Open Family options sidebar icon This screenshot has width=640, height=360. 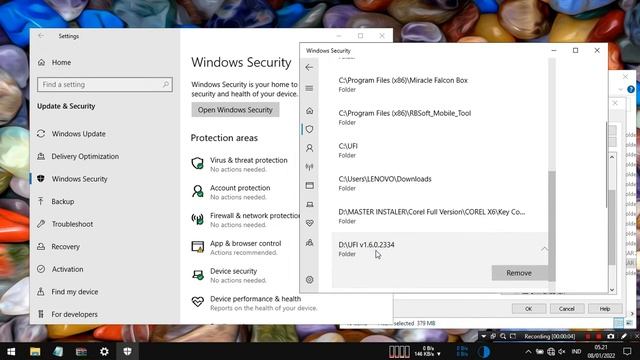(x=309, y=242)
